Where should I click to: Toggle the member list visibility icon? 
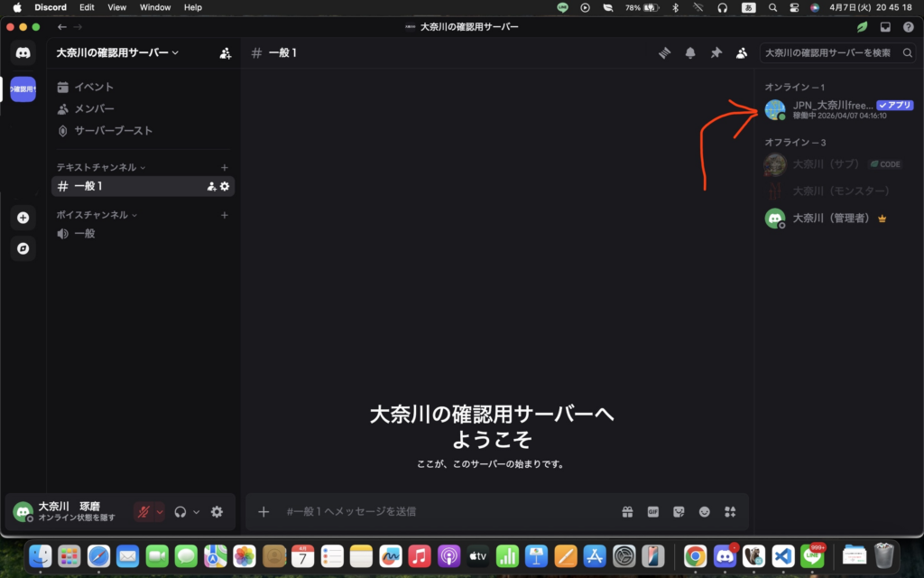click(741, 53)
